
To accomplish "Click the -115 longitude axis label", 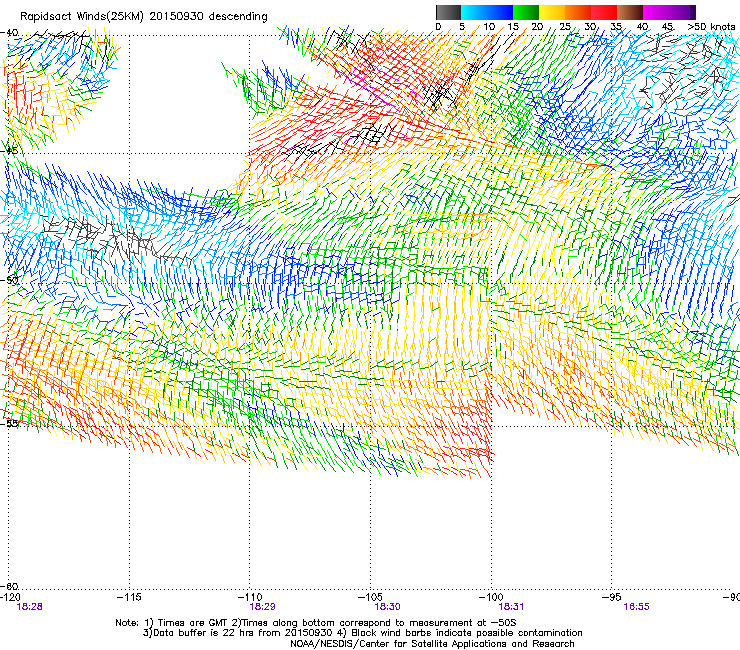I will pyautogui.click(x=129, y=597).
